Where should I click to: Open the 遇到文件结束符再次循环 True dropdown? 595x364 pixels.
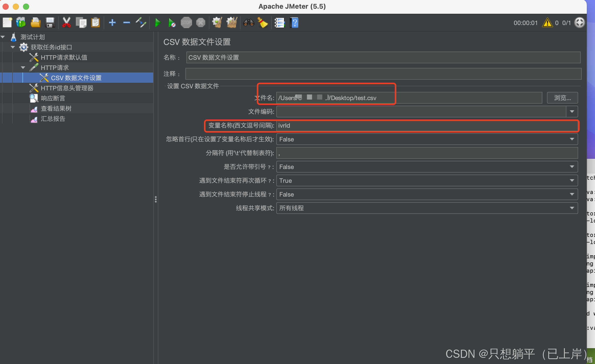[x=572, y=180]
